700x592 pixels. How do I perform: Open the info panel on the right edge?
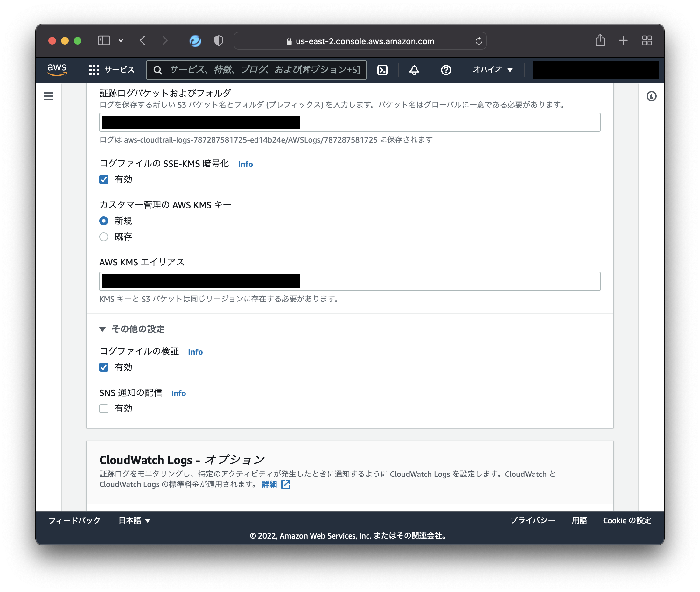652,96
